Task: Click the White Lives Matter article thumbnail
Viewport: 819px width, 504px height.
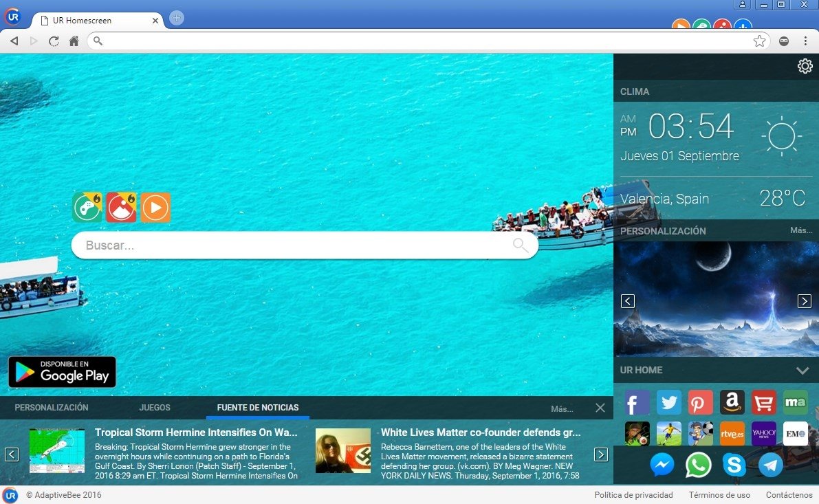Action: (343, 451)
